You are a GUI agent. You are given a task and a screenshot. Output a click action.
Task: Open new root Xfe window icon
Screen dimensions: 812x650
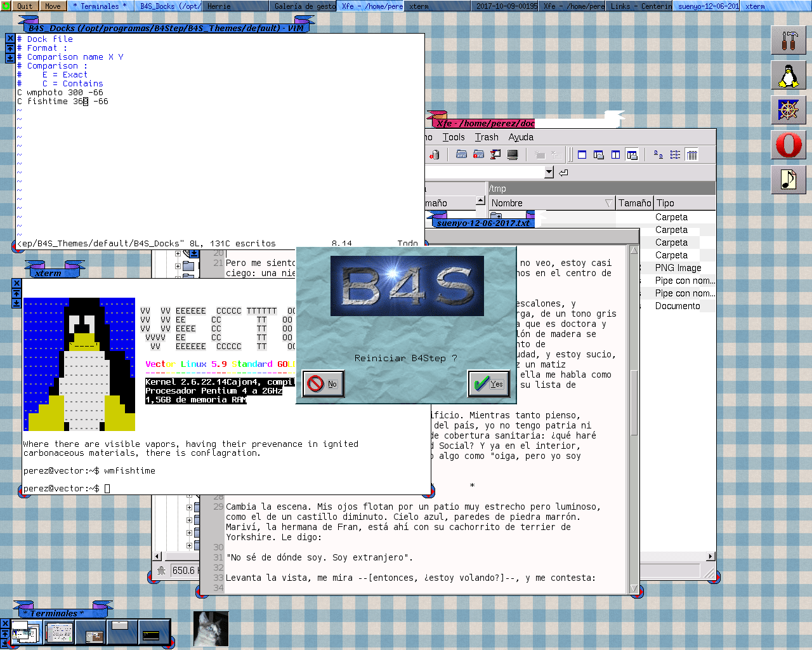click(x=479, y=154)
